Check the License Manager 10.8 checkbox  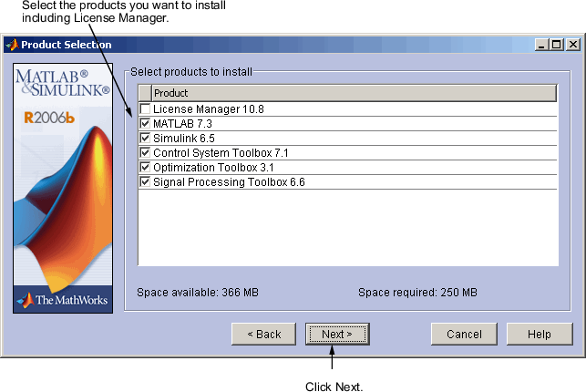click(145, 108)
